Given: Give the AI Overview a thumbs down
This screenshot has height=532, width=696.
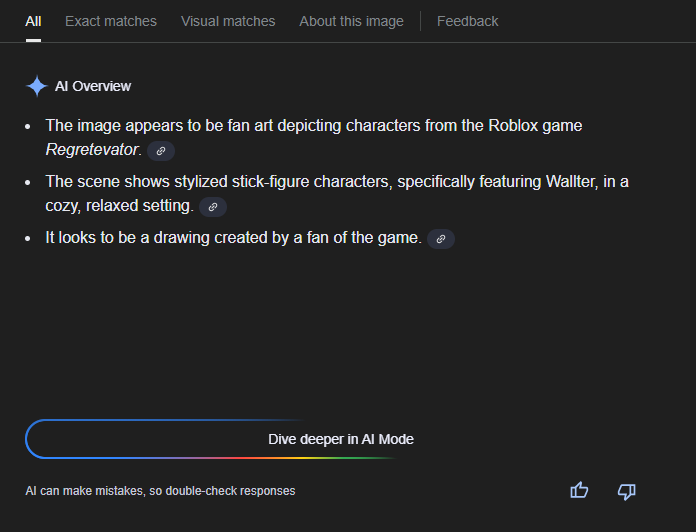Looking at the screenshot, I should coord(627,490).
